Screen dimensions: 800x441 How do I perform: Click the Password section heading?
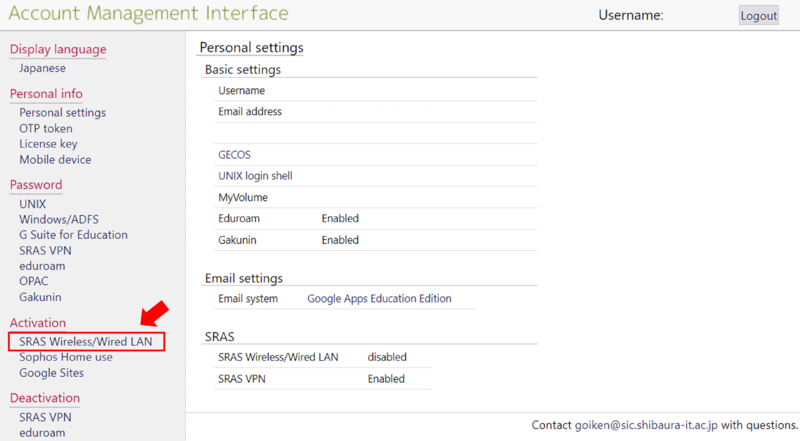click(x=36, y=184)
